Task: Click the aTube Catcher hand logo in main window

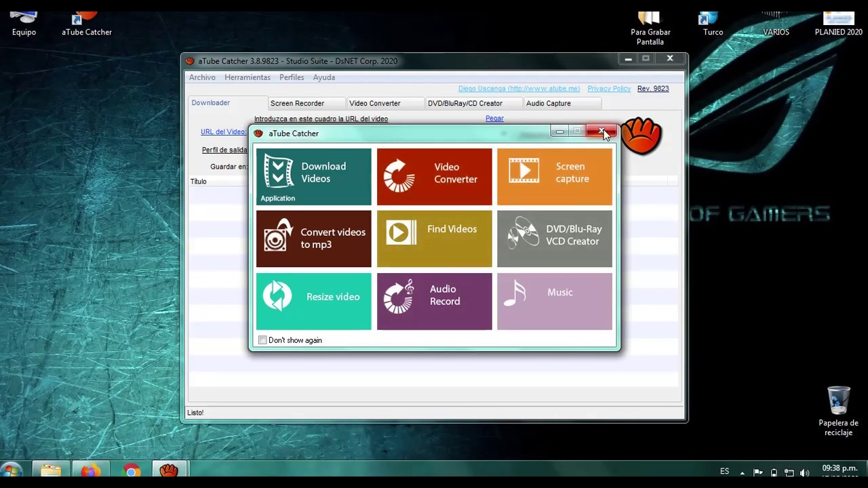Action: point(640,136)
